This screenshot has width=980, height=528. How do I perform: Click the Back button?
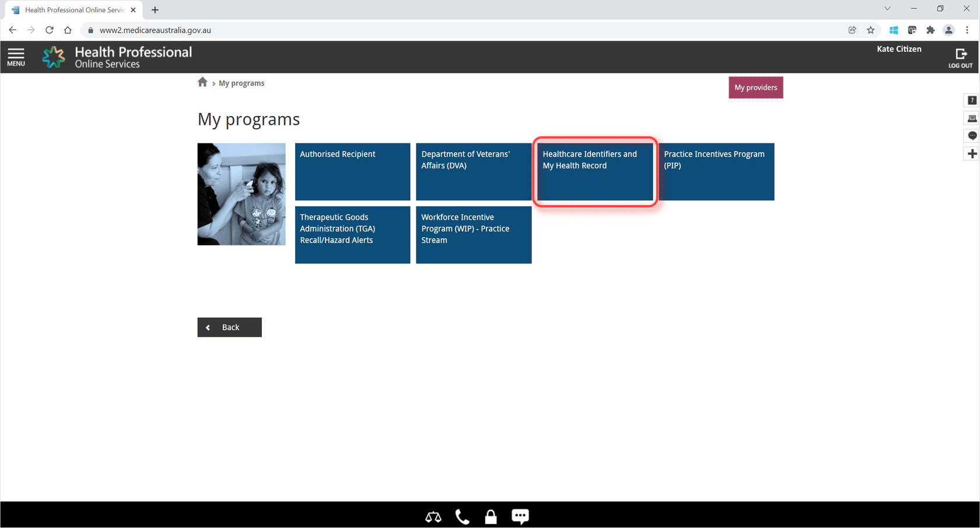tap(229, 327)
